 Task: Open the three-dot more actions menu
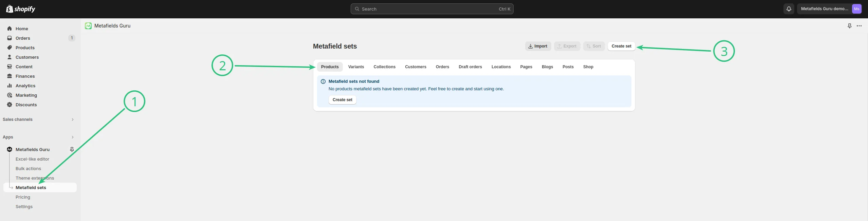click(859, 26)
